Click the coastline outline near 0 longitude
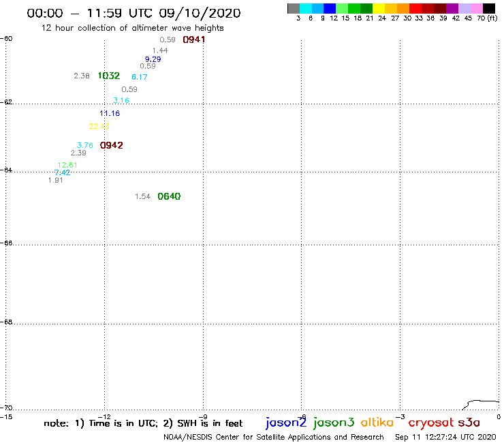Screen dimensions: 504x443 pos(481,405)
